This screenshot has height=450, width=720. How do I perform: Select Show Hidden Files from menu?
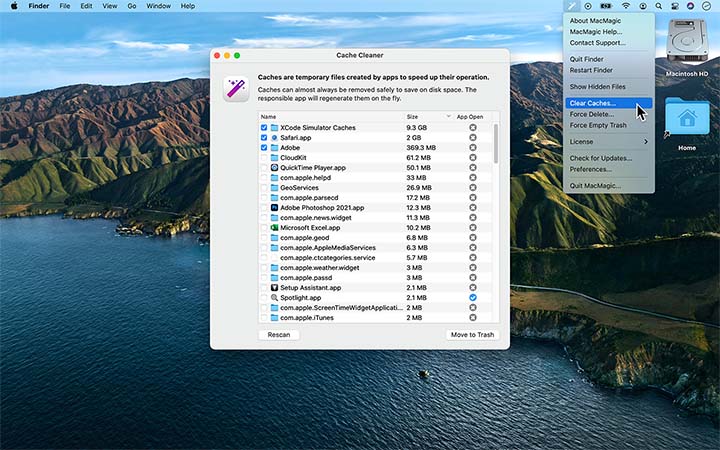[598, 87]
